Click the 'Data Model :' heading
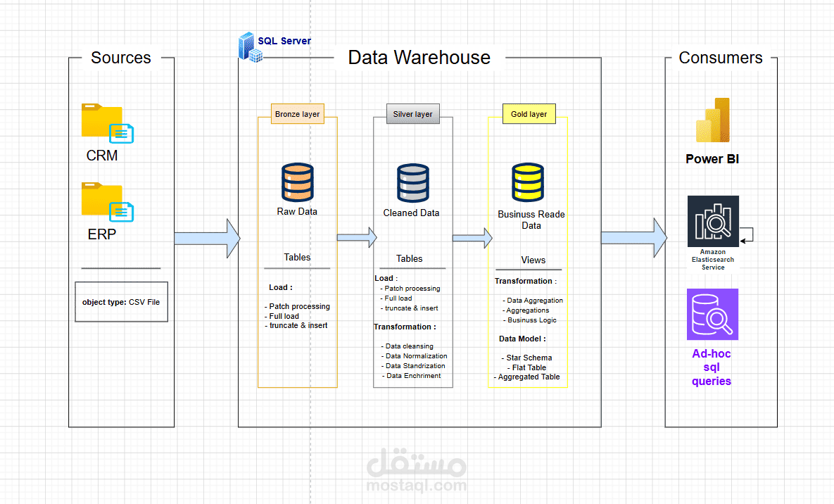Screen dimensions: 834x504 522,339
